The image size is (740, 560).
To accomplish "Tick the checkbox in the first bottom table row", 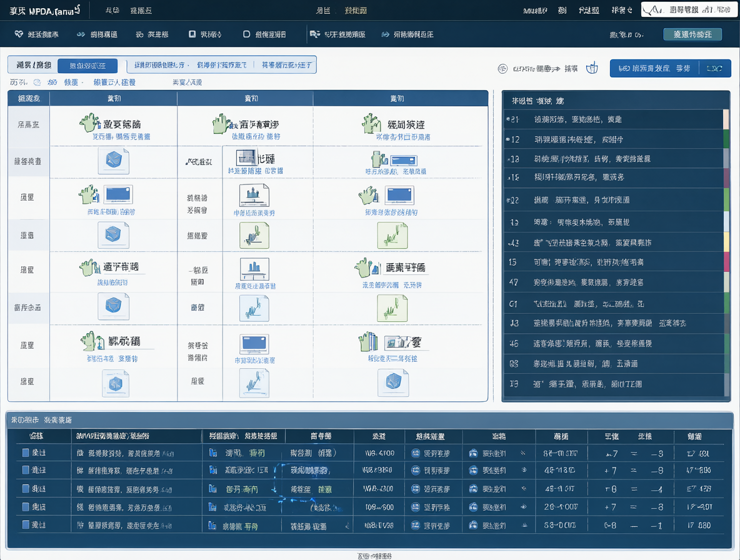I will (26, 453).
